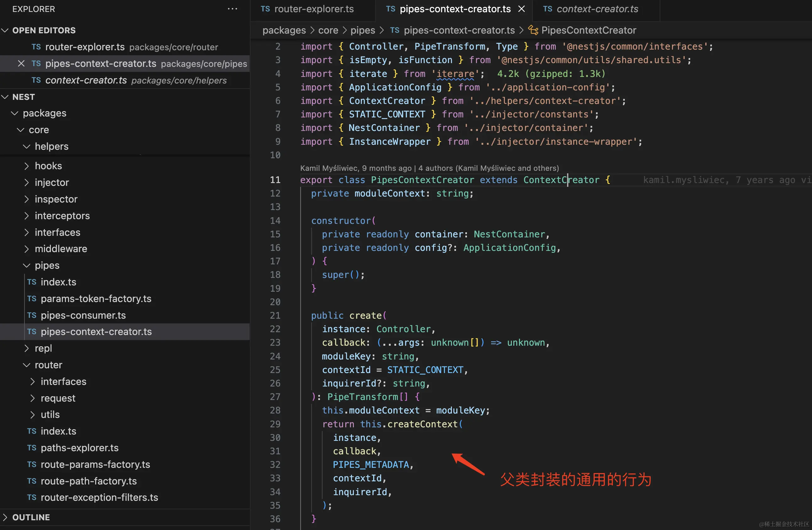Click PipesContextCreator class breadcrumb symbol
The height and width of the screenshot is (530, 812).
[x=588, y=30]
